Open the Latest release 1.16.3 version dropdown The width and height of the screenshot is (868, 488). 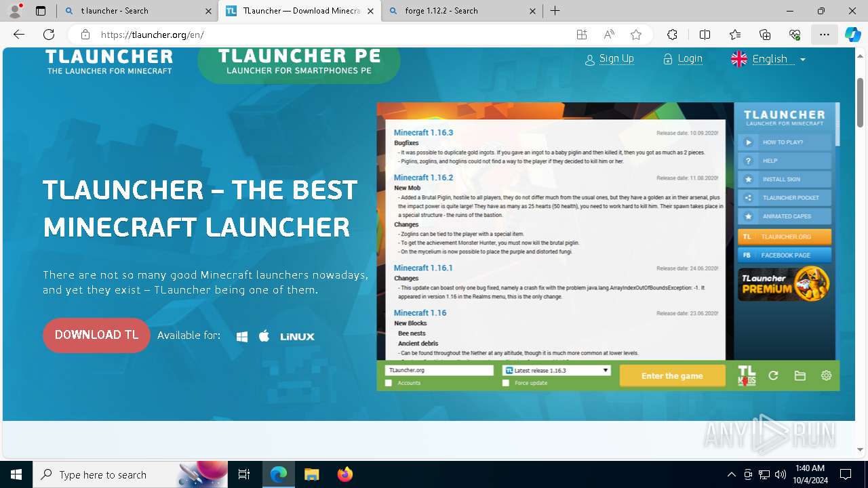tap(557, 371)
